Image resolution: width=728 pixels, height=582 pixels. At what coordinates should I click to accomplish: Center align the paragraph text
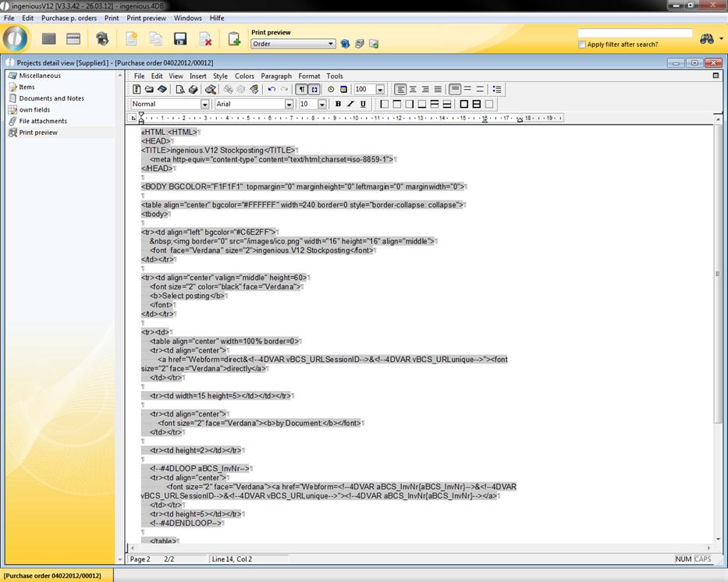point(413,90)
